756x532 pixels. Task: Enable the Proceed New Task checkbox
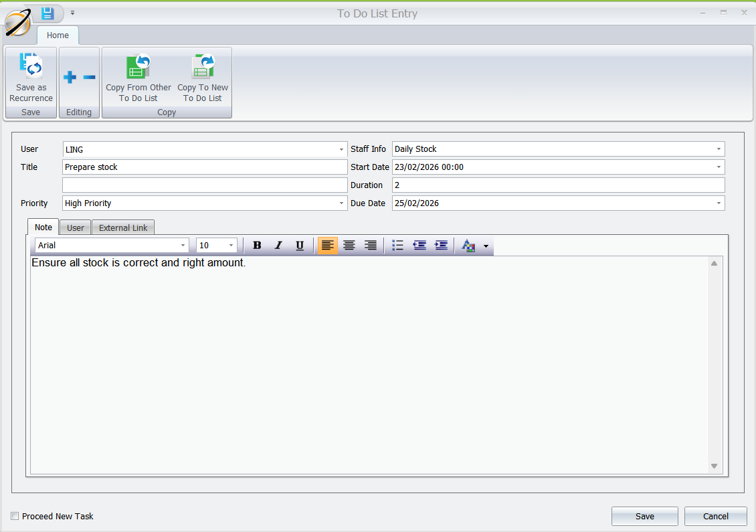point(15,516)
